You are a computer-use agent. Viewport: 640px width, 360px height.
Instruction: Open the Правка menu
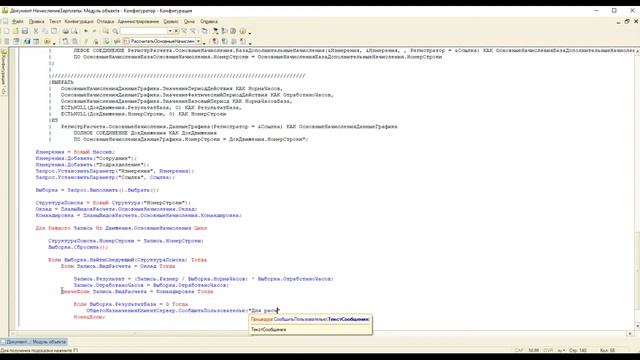click(x=36, y=22)
